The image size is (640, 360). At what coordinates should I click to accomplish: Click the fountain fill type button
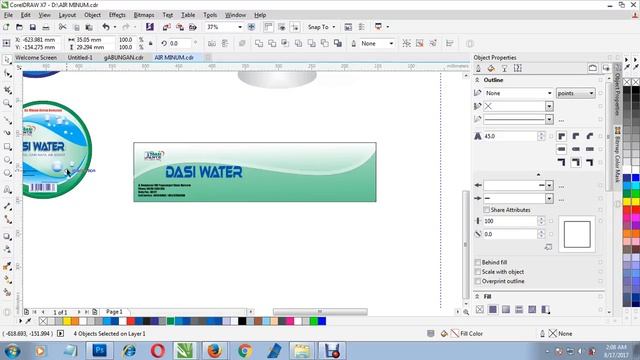506,310
